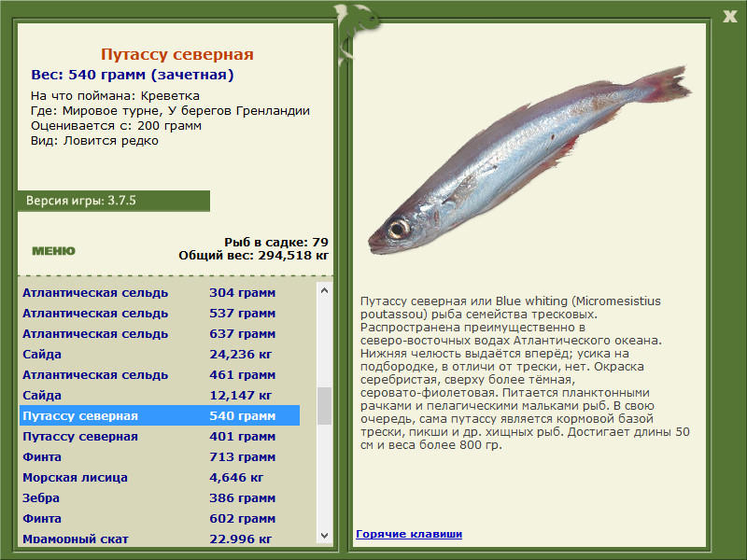Select Атлантическая сельдь 304 грамм row

(160, 293)
